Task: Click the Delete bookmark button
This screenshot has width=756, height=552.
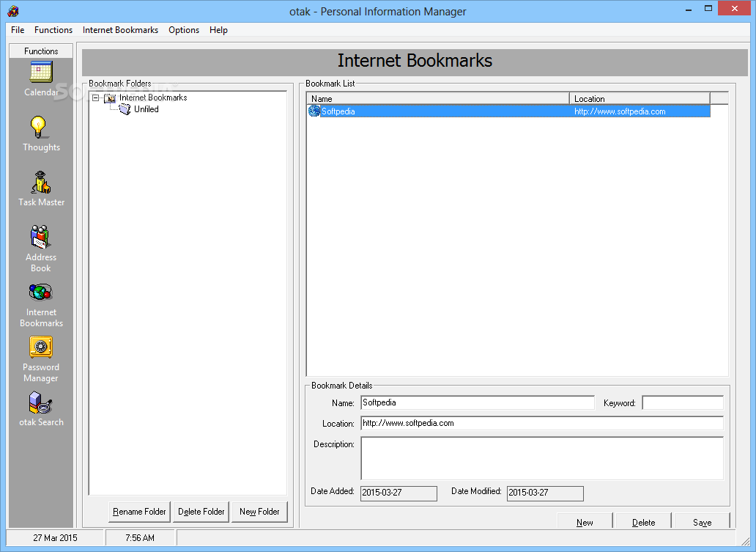Action: click(x=644, y=522)
